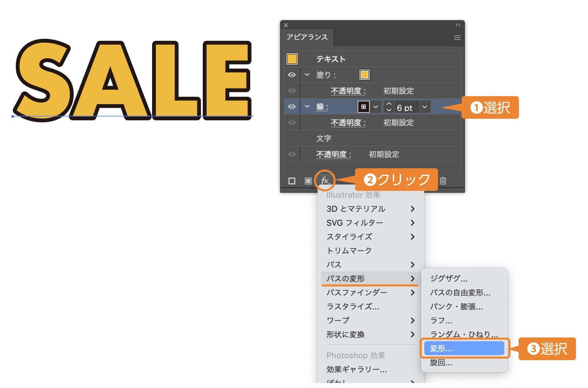Screen dimensions: 588x388
Task: Select 変形... in the submenu
Action: 464,348
